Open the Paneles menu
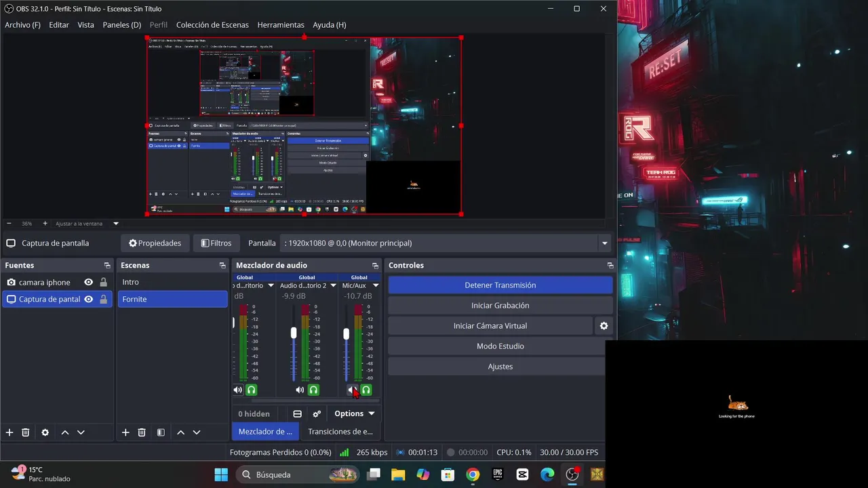Viewport: 868px width, 488px height. tap(122, 25)
